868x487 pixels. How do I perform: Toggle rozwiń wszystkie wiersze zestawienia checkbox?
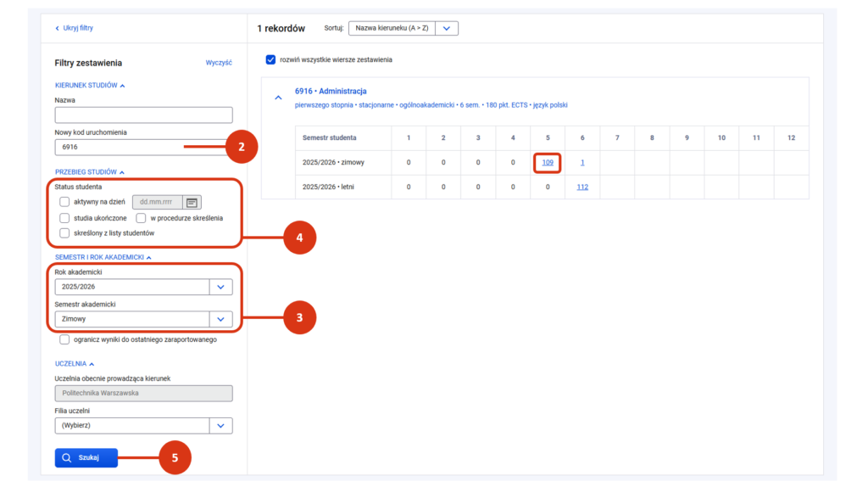[x=270, y=59]
